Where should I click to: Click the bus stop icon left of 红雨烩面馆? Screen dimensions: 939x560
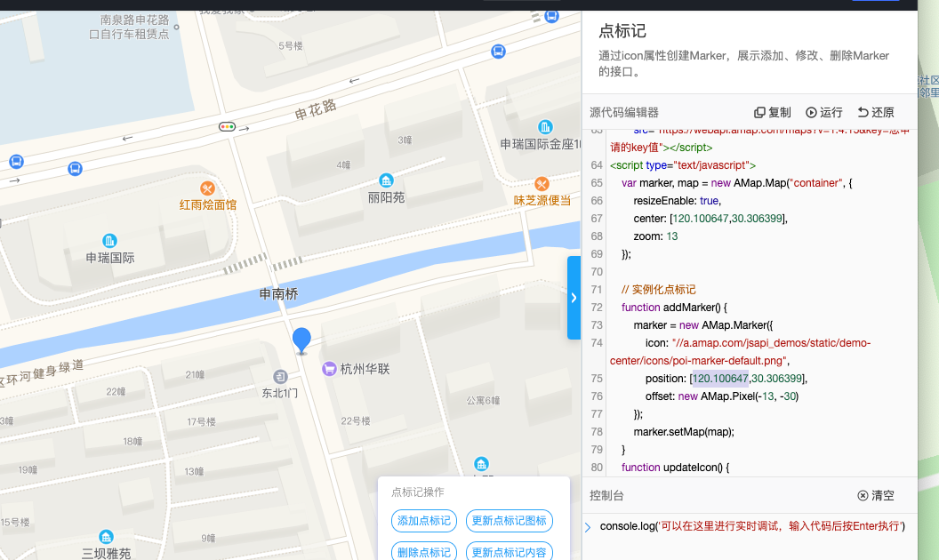[x=75, y=169]
